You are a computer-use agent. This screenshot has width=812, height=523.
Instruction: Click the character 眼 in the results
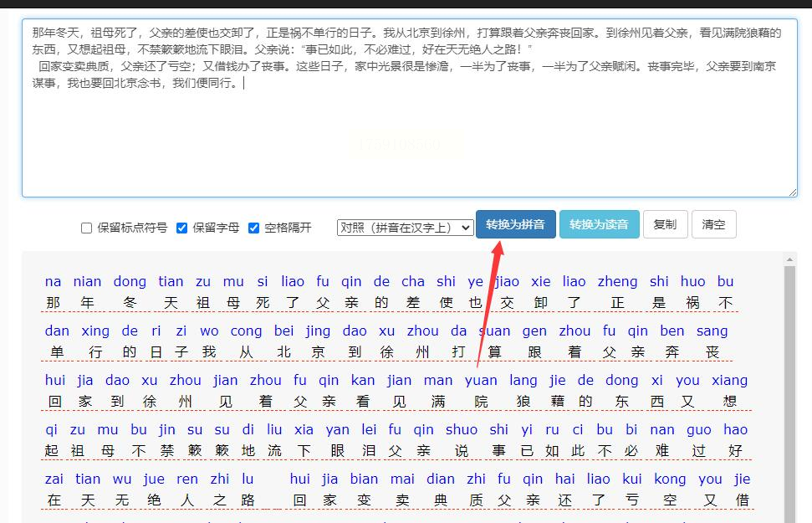(x=338, y=451)
